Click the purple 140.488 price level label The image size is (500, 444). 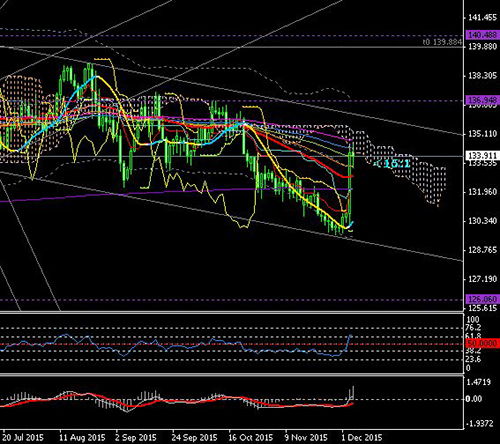click(482, 35)
